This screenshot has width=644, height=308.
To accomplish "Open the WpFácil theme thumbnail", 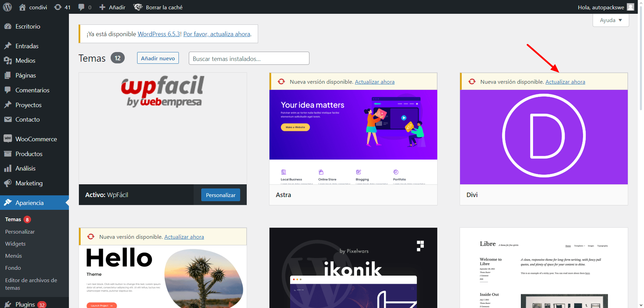I will point(163,129).
